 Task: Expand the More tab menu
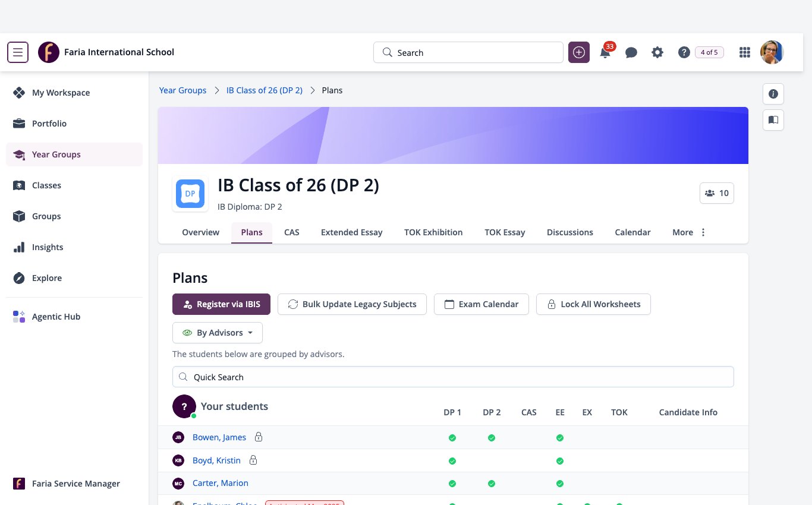point(689,232)
